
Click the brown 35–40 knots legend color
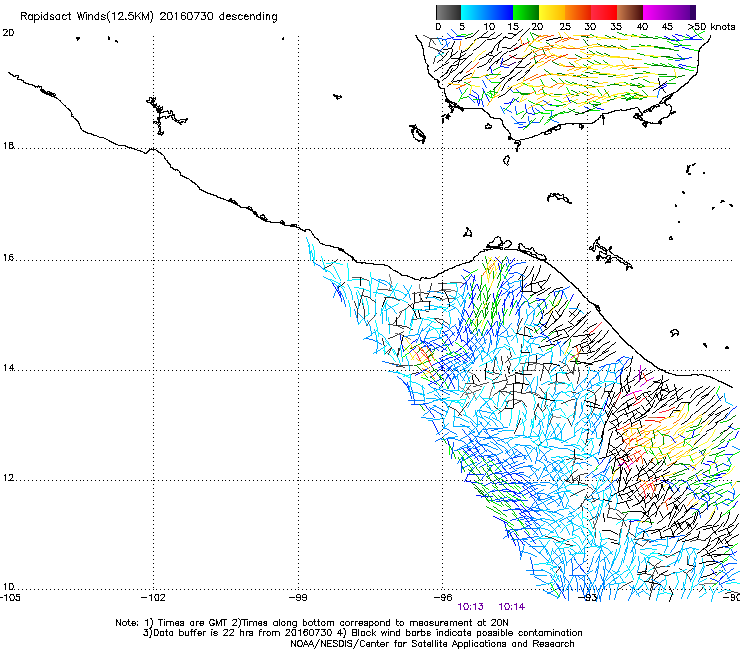click(630, 12)
